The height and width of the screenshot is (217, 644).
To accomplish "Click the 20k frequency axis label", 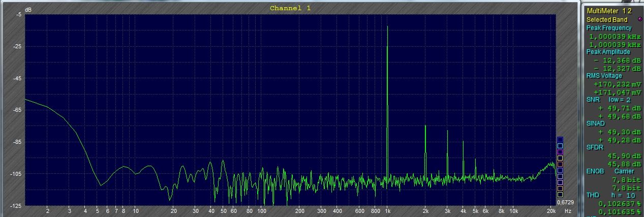I will (551, 210).
